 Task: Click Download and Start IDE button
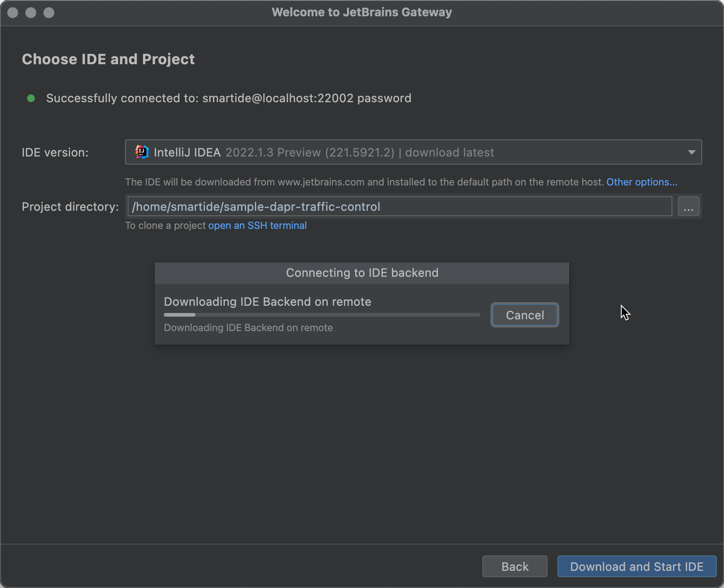[x=637, y=567]
